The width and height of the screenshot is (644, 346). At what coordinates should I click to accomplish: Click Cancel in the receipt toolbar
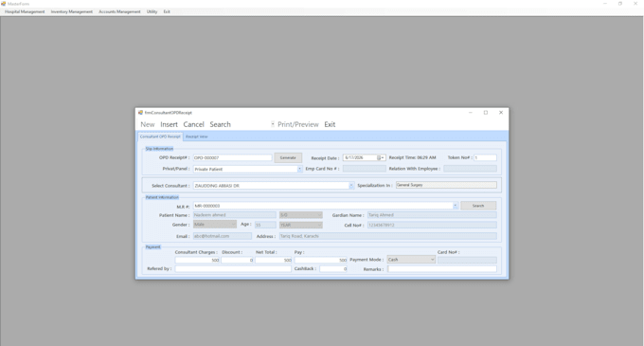click(193, 124)
